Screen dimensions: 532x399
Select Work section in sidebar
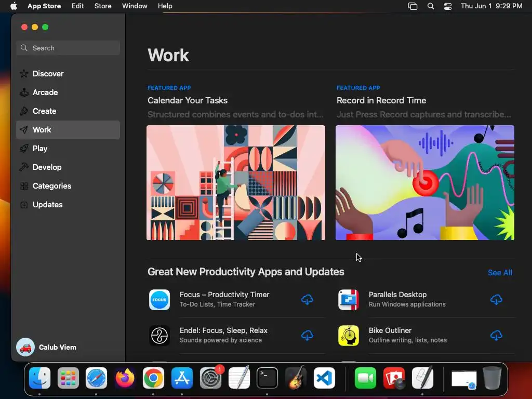[x=68, y=129]
